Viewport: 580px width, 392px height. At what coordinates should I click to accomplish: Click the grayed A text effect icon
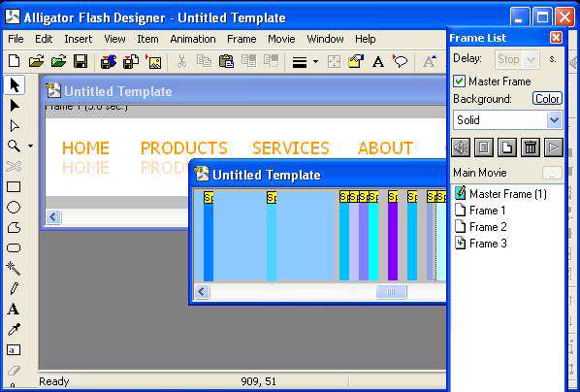click(430, 62)
